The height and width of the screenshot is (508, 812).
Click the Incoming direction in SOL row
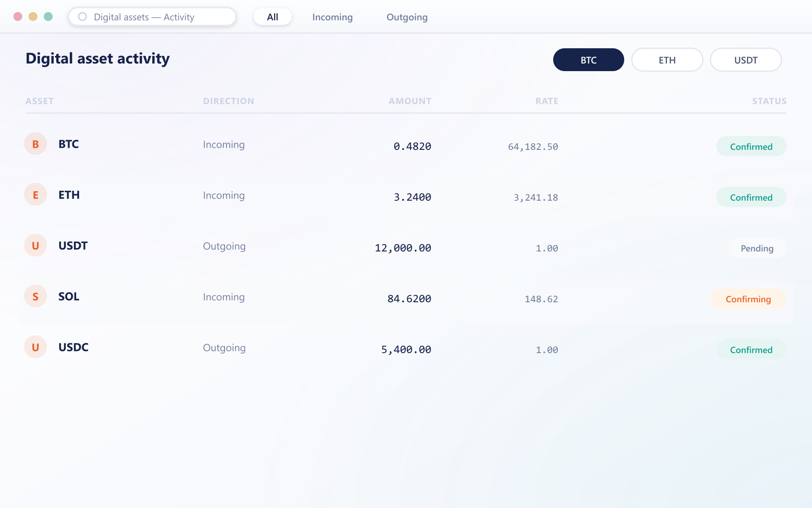click(x=224, y=297)
